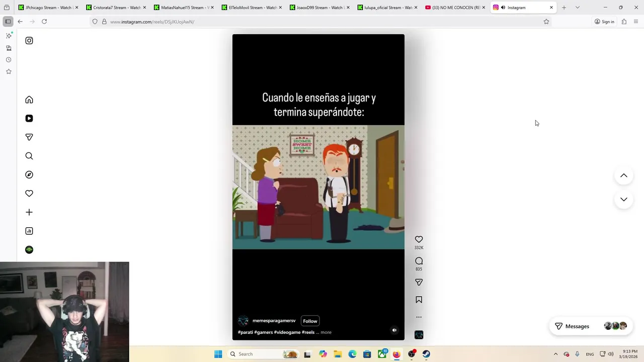The image size is (644, 362).
Task: Open the bookmarks star in the browser sidebar
Action: 9,72
